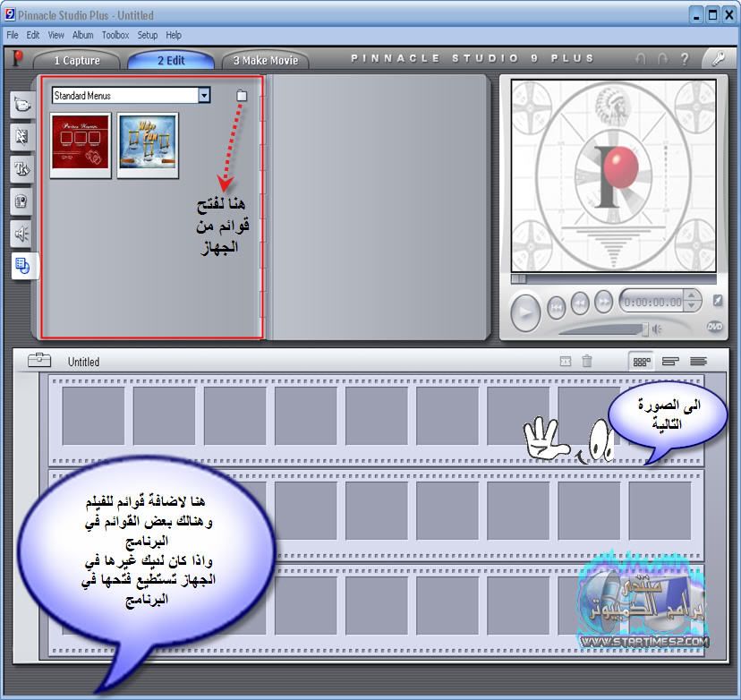Toggle full-screen preview button
This screenshot has width=741, height=700.
click(x=718, y=301)
